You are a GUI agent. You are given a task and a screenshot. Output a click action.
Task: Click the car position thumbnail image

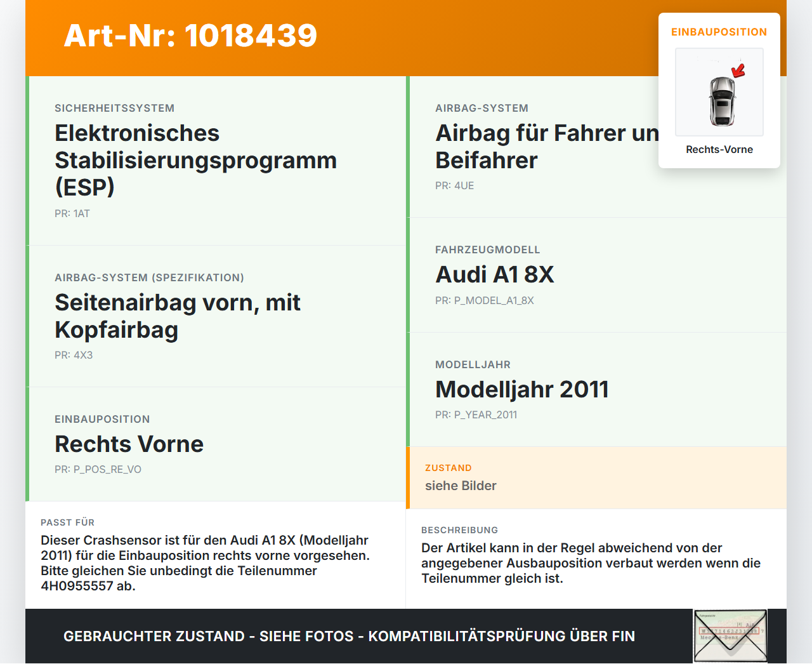point(719,92)
